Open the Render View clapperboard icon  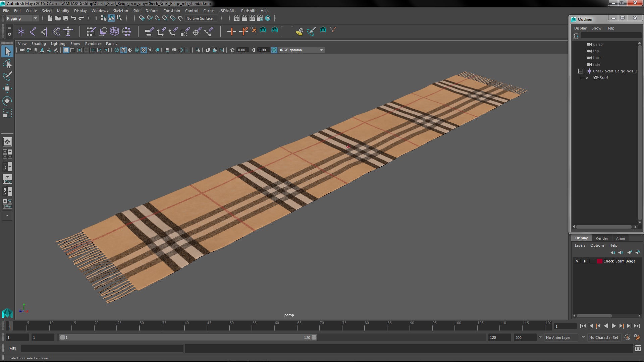click(x=237, y=18)
